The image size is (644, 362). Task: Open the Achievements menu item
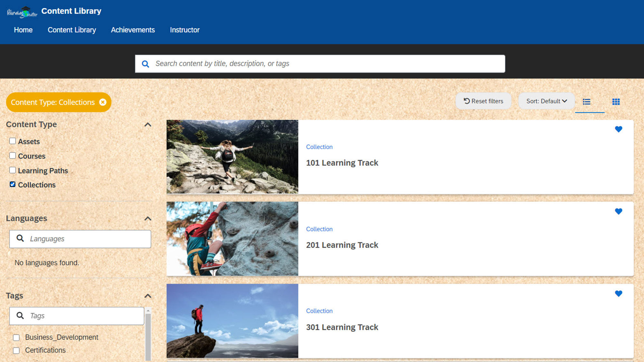coord(133,30)
